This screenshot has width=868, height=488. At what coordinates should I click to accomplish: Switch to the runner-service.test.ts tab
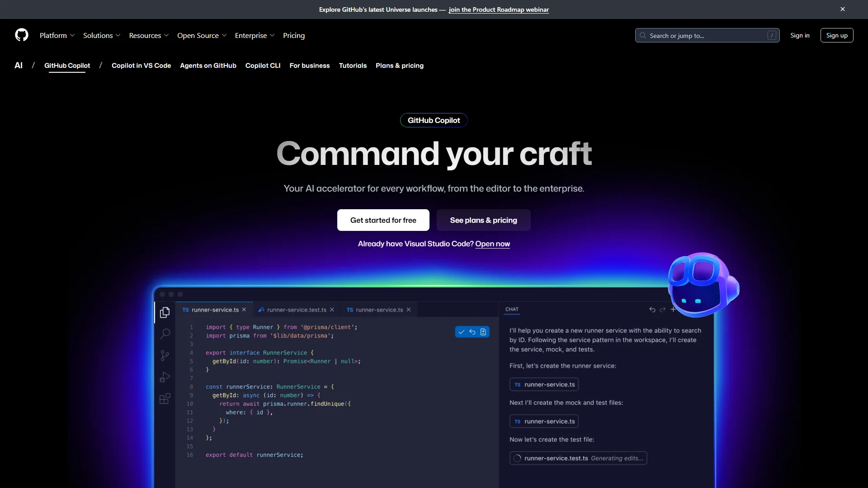pyautogui.click(x=296, y=310)
